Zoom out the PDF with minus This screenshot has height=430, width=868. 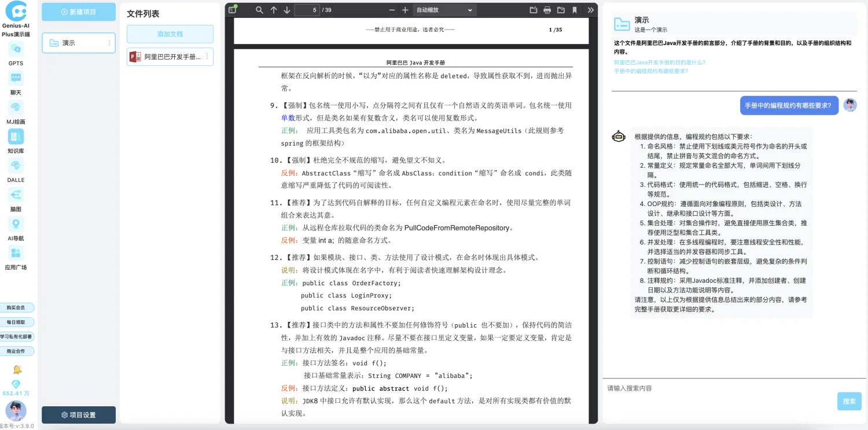(x=392, y=10)
